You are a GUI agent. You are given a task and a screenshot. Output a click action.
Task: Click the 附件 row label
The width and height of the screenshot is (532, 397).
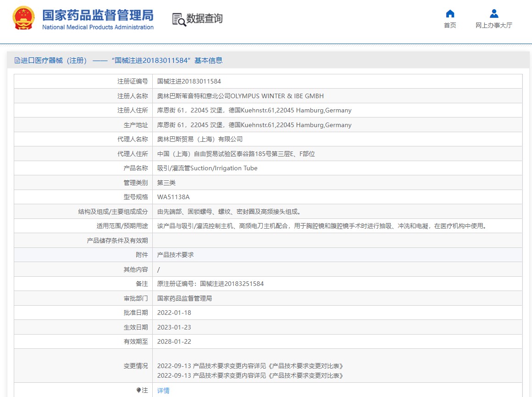click(142, 255)
